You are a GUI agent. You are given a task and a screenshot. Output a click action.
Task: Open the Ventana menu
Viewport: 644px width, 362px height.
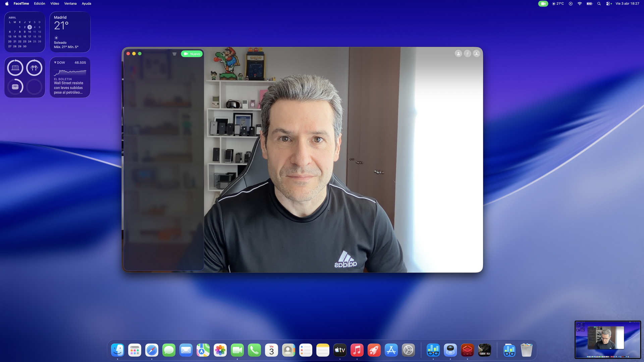click(70, 4)
